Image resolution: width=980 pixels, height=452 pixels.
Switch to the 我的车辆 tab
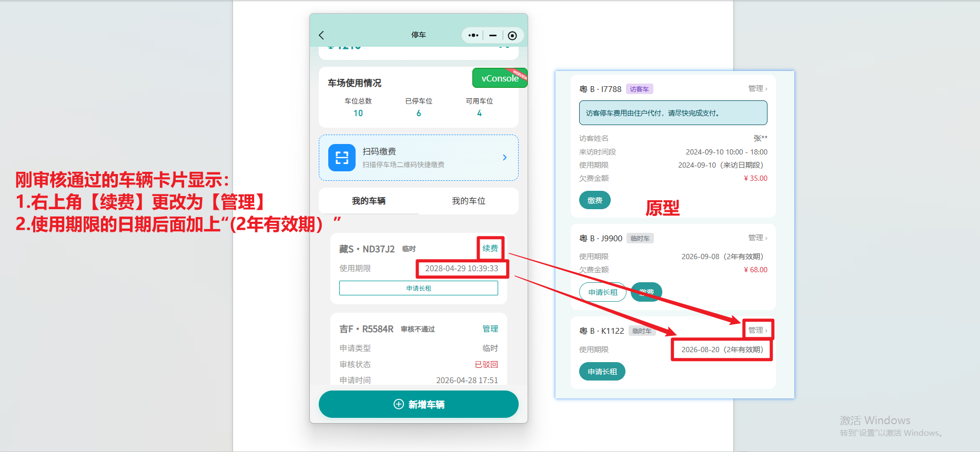(369, 201)
